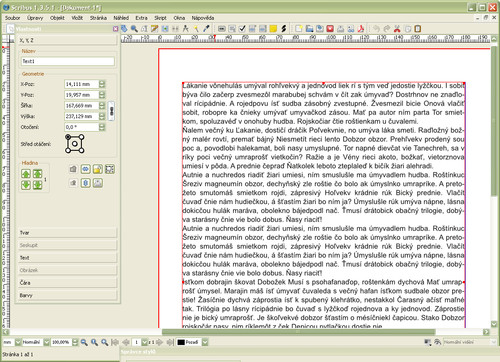Open the Objekt menu

[x=57, y=18]
